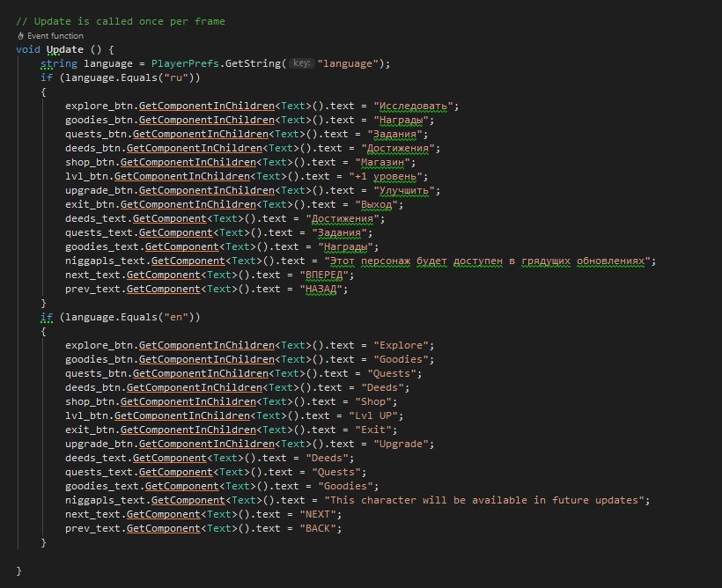Screen dimensions: 722x588
Task: Click the "if" keyword before language.Equals("ru")
Action: [x=47, y=77]
